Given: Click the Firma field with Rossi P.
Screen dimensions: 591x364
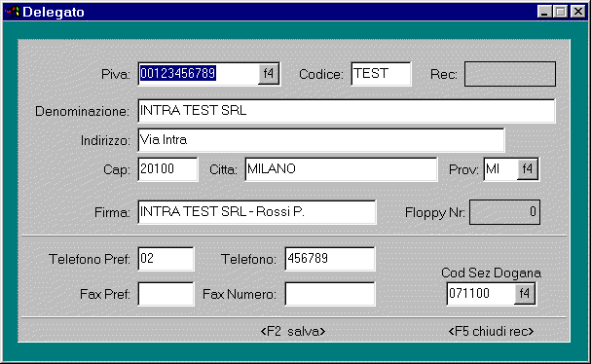Looking at the screenshot, I should pos(257,212).
